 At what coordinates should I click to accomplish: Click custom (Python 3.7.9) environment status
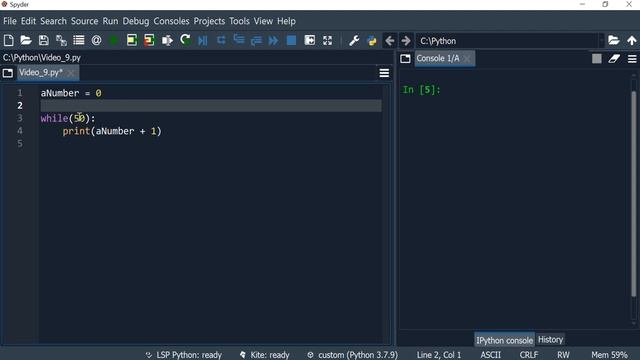pos(353,355)
